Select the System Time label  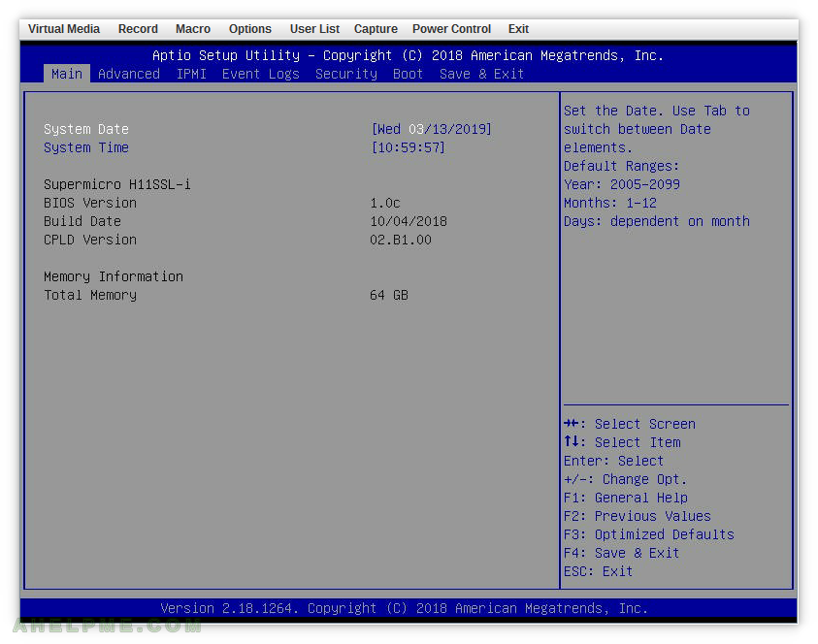86,147
